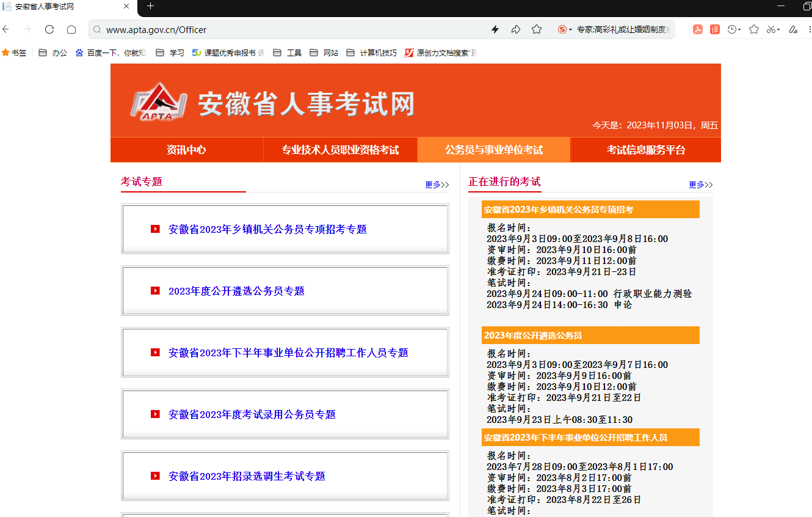Screen dimensions: 812x517
Task: Click the lightning speed mode icon
Action: point(495,29)
